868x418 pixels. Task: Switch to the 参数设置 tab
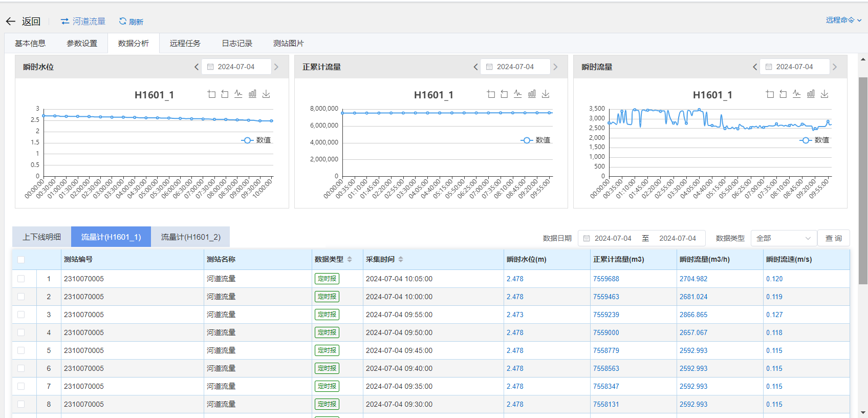[x=82, y=44]
